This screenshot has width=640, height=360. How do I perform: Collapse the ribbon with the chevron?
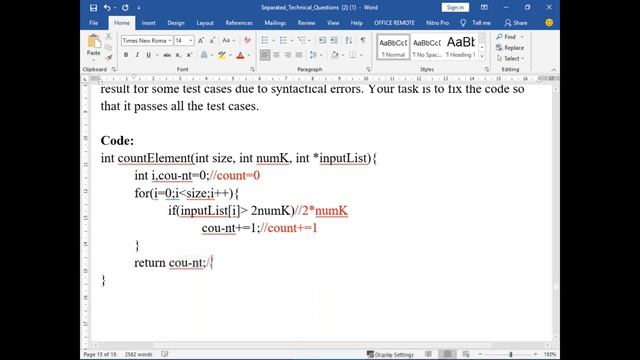553,70
